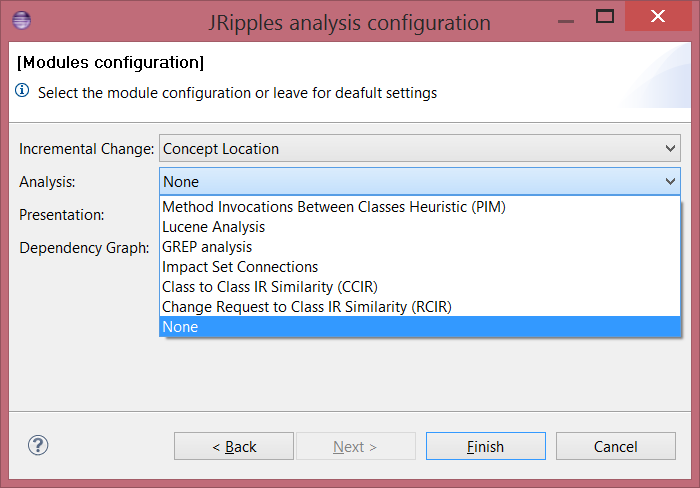Maximize the JRipples configuration window
Image resolution: width=700 pixels, height=488 pixels.
click(605, 17)
